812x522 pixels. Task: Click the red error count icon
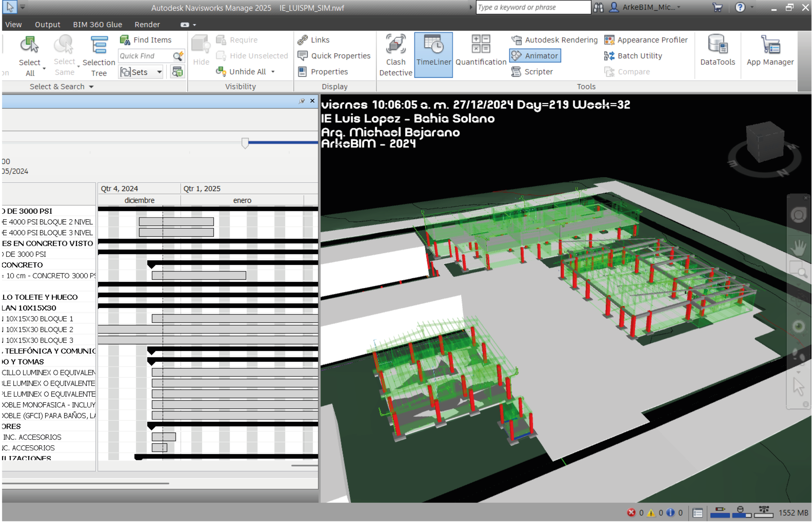coord(631,512)
